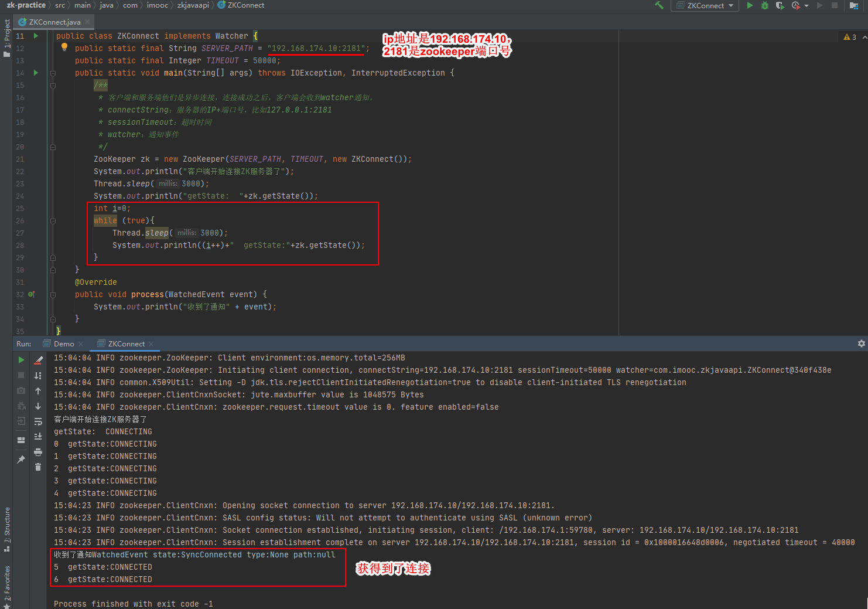Open the Favorites tool window sidebar tab
Image resolution: width=868 pixels, height=609 pixels.
(x=6, y=587)
